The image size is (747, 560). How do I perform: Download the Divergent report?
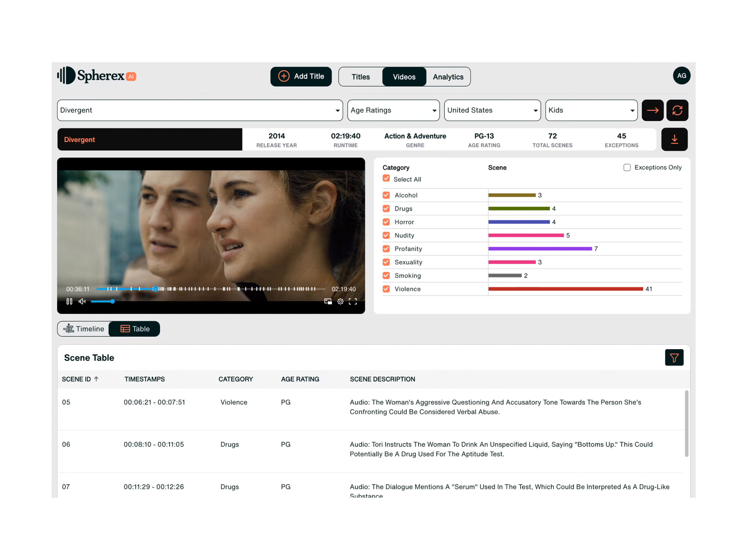(x=674, y=139)
